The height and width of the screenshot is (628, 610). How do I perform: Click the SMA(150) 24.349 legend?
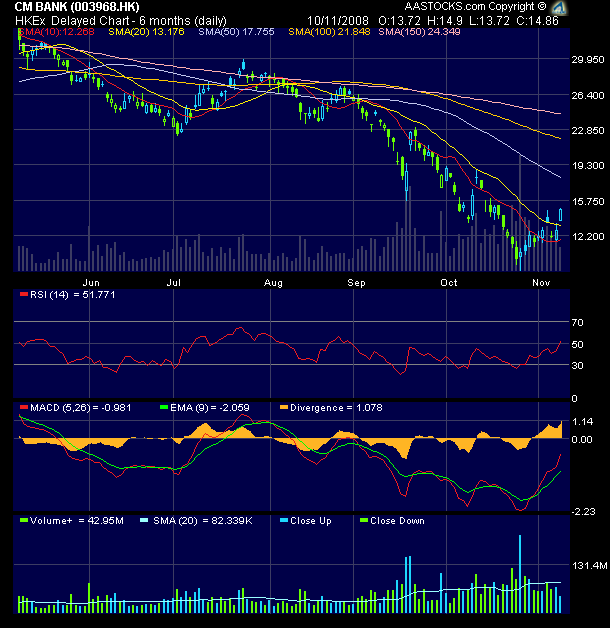pos(419,32)
